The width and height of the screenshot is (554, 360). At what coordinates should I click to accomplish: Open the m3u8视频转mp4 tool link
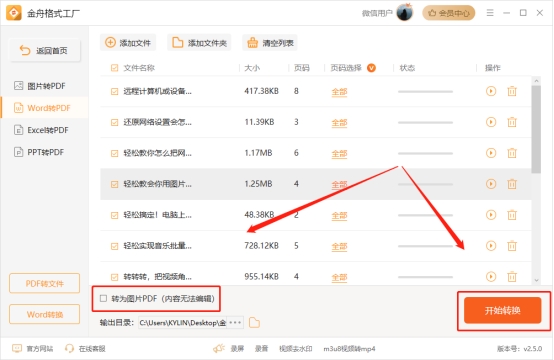[349, 349]
